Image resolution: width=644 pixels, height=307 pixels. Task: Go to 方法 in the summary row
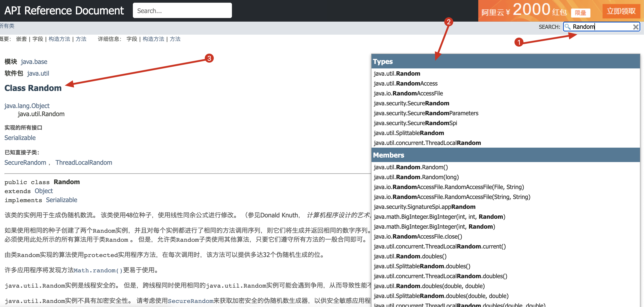pyautogui.click(x=81, y=39)
